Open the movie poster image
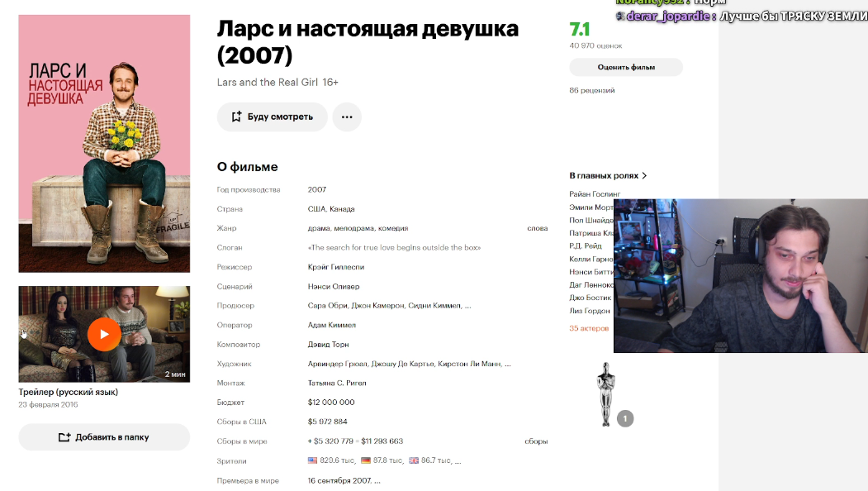This screenshot has height=491, width=868. (x=104, y=144)
